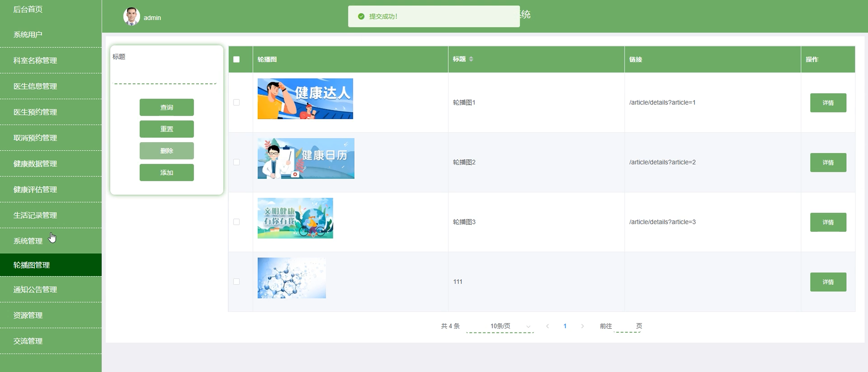The width and height of the screenshot is (868, 372).
Task: Click the 查询 search button
Action: pos(166,107)
